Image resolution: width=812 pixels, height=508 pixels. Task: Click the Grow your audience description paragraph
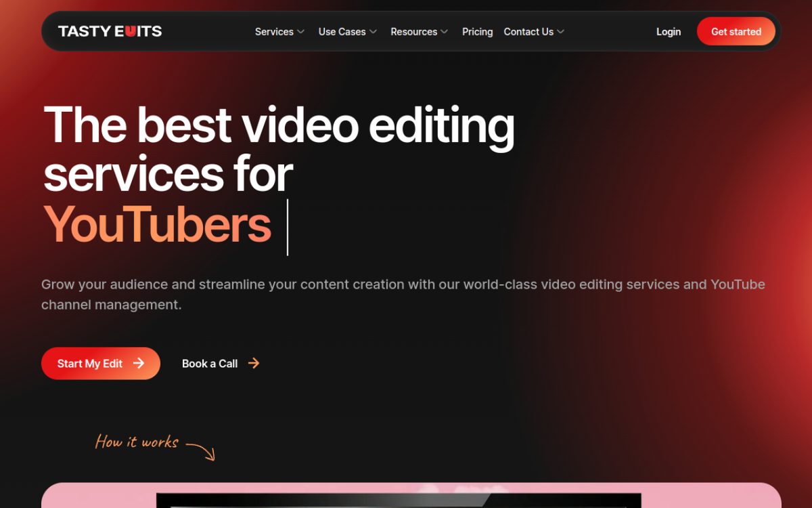403,295
